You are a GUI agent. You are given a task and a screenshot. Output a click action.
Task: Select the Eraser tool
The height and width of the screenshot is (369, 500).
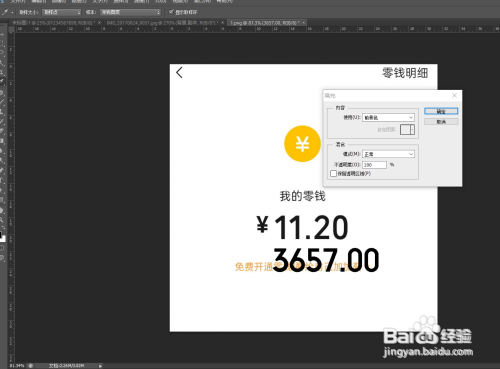coord(2,131)
